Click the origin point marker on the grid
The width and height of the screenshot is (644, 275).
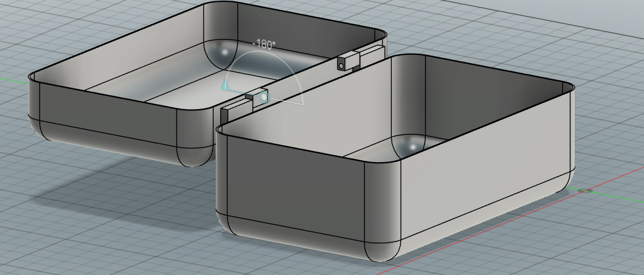click(585, 191)
